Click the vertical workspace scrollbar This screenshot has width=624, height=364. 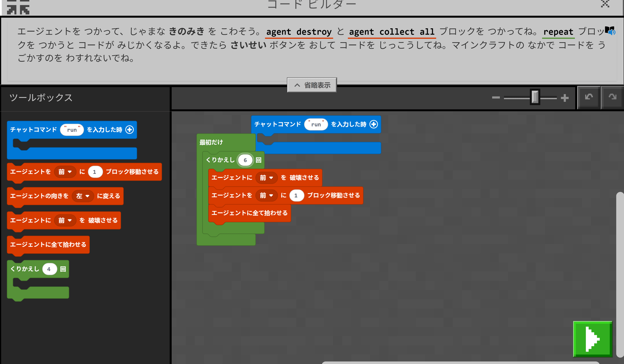click(620, 275)
